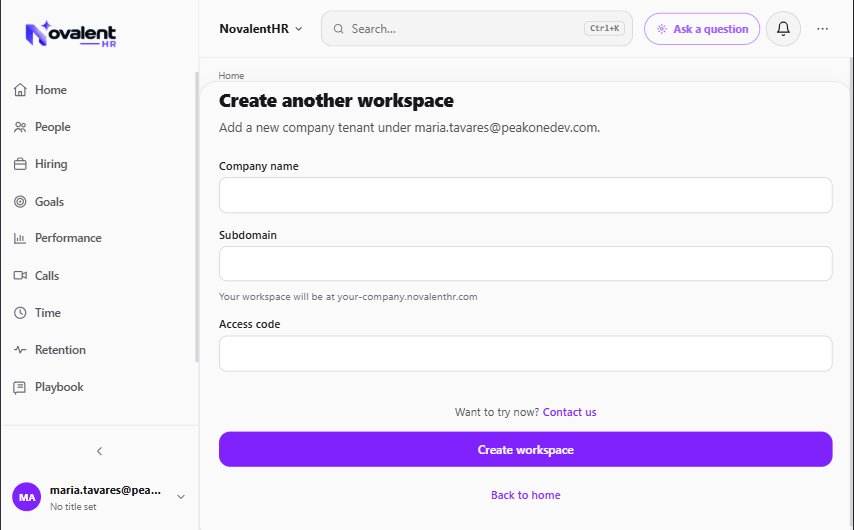Click the People icon in sidebar
The width and height of the screenshot is (854, 530).
[x=20, y=127]
